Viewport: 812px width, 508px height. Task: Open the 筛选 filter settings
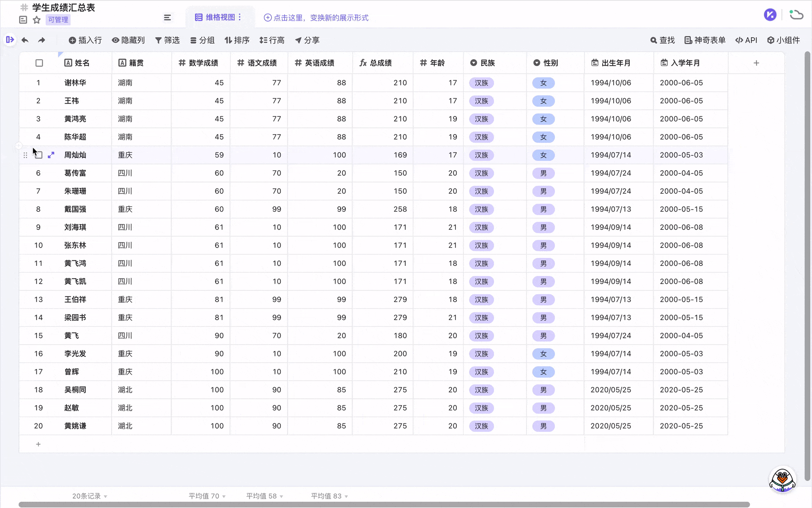(x=167, y=40)
